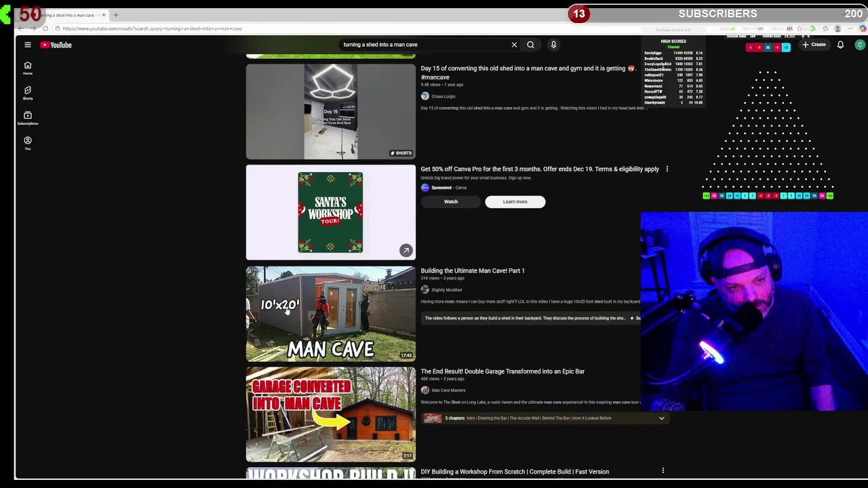Clear the search box with X

[x=514, y=45]
